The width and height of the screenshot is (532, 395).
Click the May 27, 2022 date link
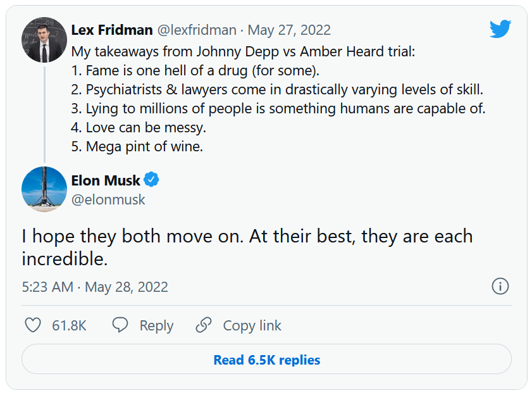tap(289, 30)
